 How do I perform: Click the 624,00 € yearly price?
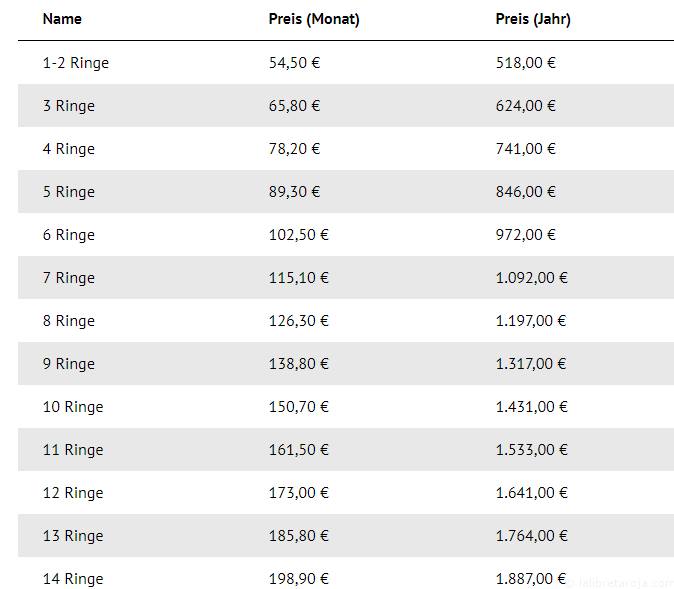click(x=526, y=106)
